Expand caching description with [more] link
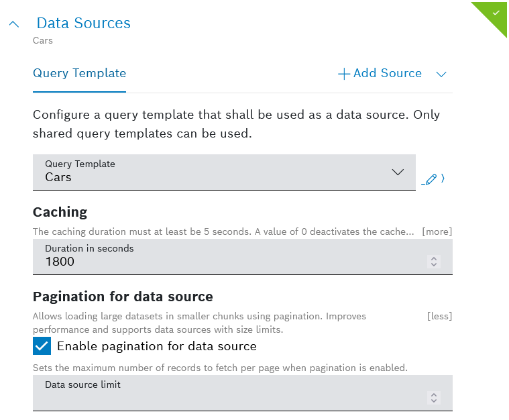Screen dimensions: 509x420 pos(437,231)
